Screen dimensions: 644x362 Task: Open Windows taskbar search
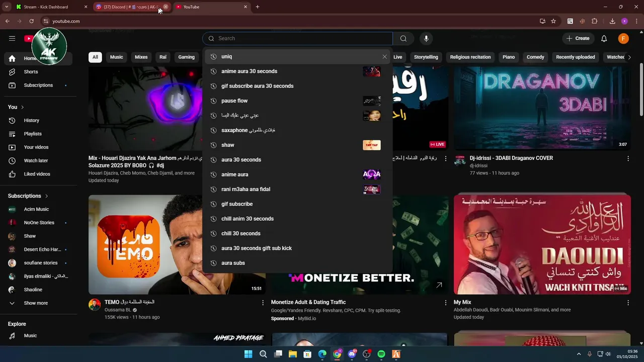click(x=263, y=354)
